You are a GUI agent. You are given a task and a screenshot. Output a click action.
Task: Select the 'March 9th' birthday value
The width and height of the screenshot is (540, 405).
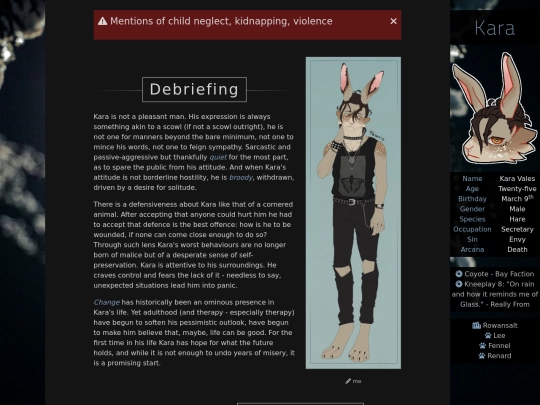[x=517, y=199]
